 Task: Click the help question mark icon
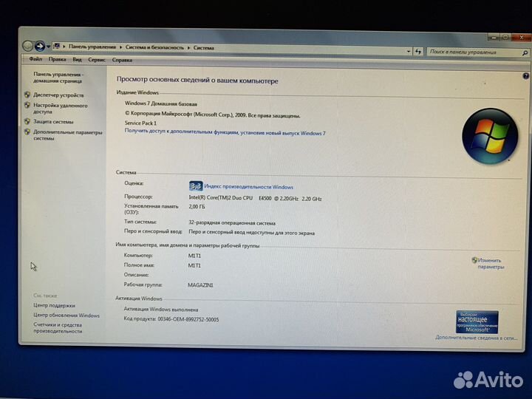[x=525, y=76]
